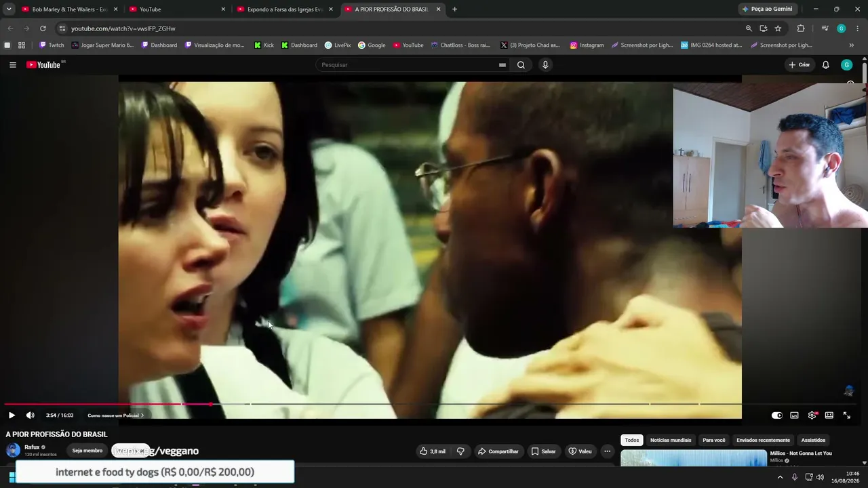Expand the hidden bookmarks chevron
868x488 pixels.
pyautogui.click(x=852, y=45)
